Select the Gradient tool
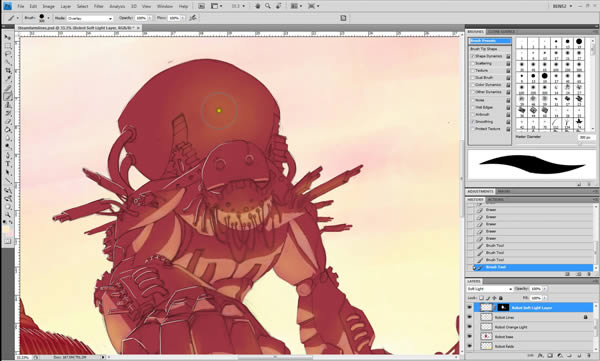 click(x=7, y=130)
